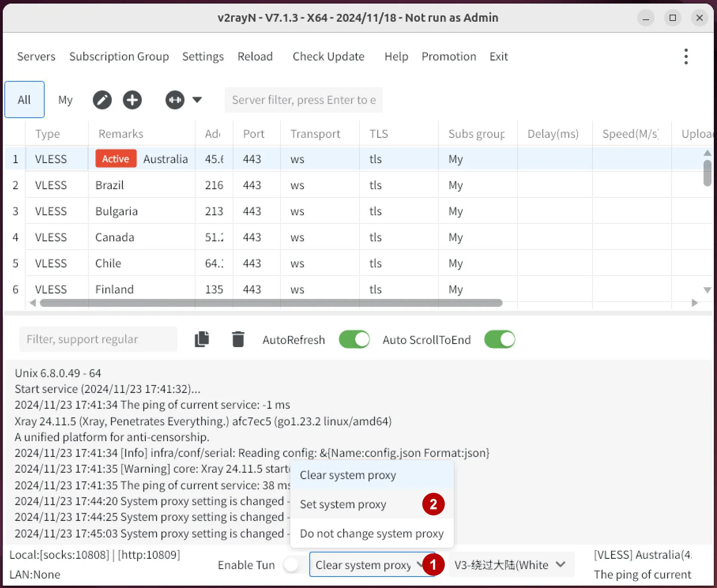717x588 pixels.
Task: Sort by the TLS column header
Action: click(399, 134)
